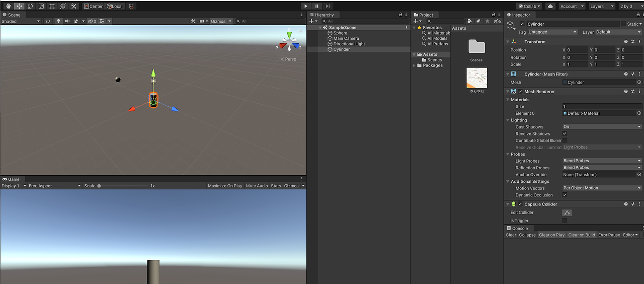Select the Move tool
644x284 pixels.
coord(19,6)
